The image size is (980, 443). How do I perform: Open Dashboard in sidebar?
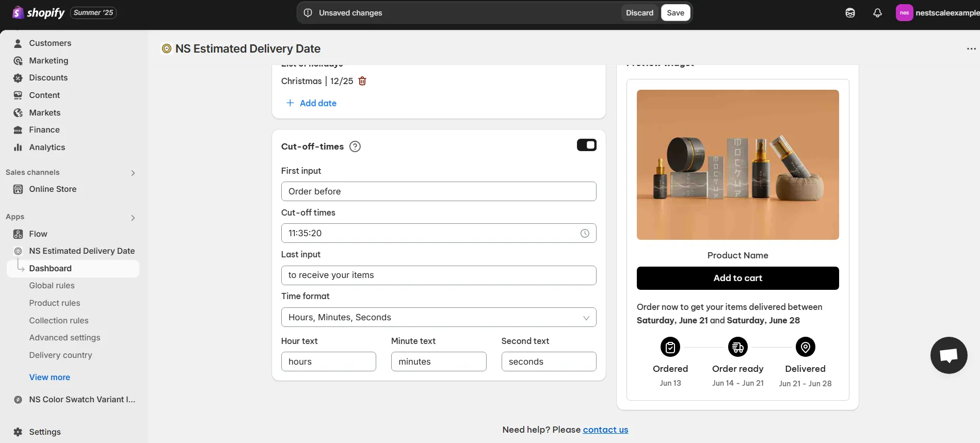(73, 269)
